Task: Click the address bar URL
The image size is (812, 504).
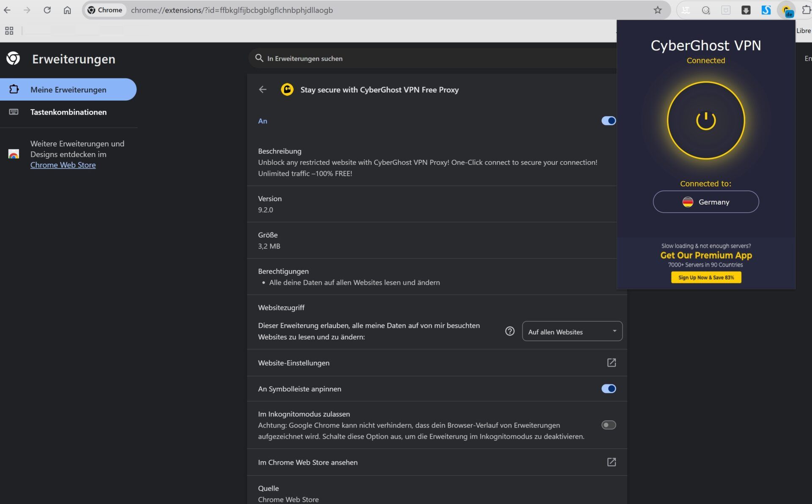Action: (x=232, y=10)
